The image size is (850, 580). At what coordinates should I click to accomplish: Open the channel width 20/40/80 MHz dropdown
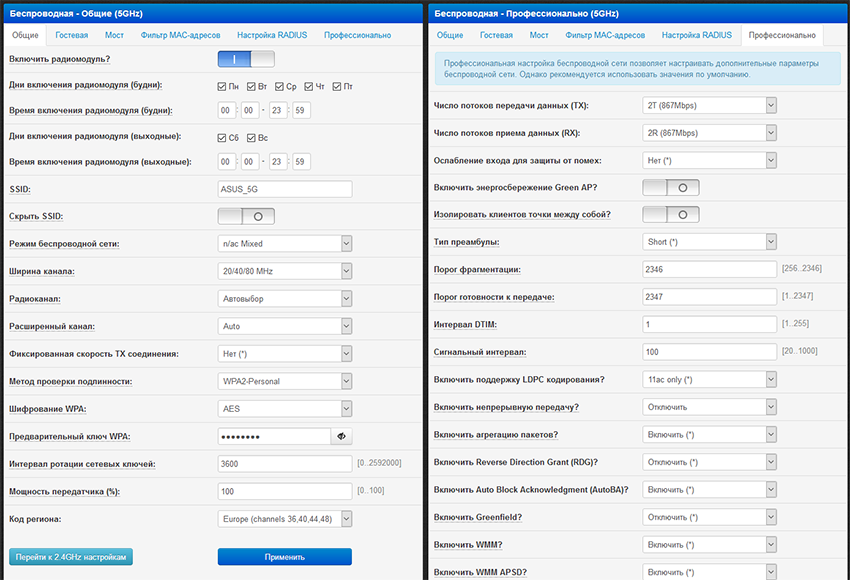[285, 271]
